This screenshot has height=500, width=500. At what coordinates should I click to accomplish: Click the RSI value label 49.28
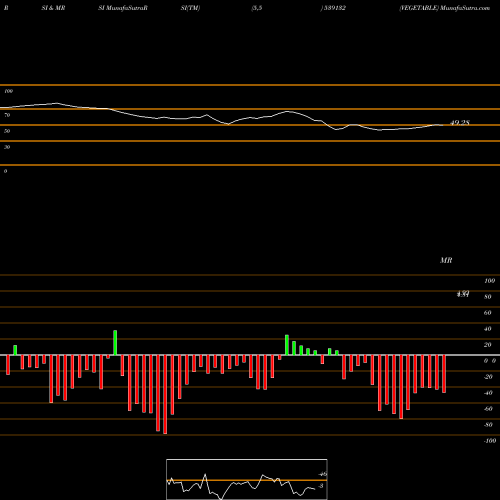tap(460, 123)
